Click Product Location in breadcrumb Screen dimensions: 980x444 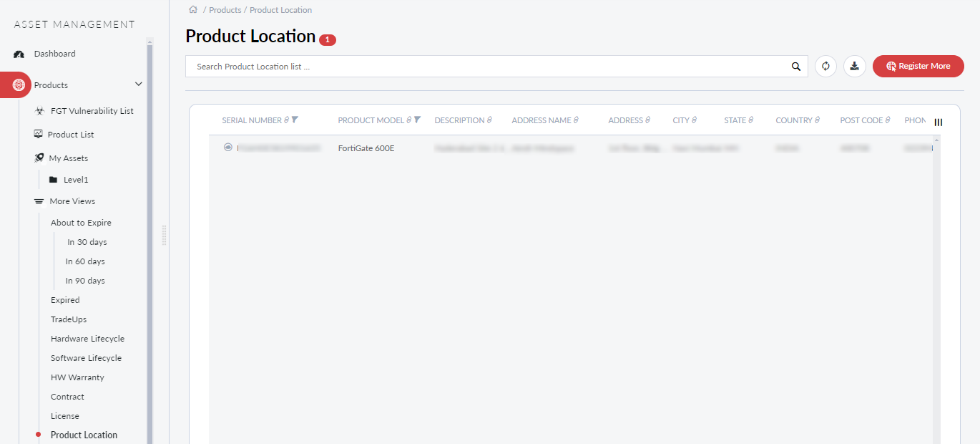click(280, 10)
